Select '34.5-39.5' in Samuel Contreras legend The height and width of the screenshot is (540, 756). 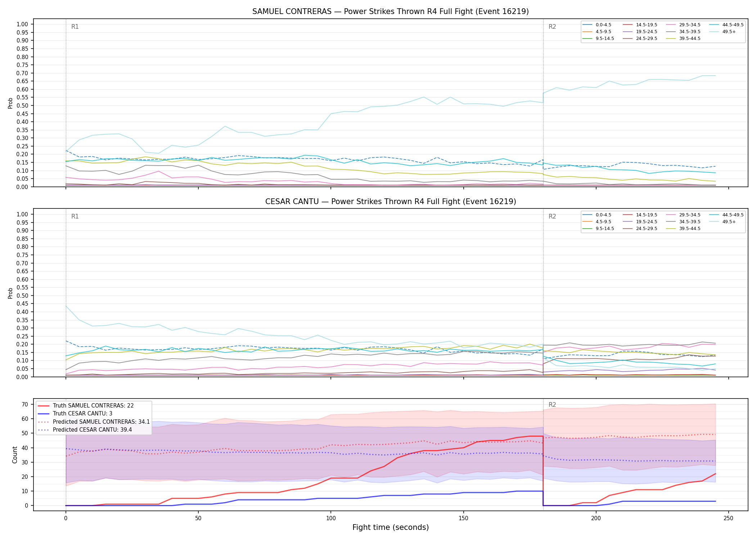click(x=684, y=32)
